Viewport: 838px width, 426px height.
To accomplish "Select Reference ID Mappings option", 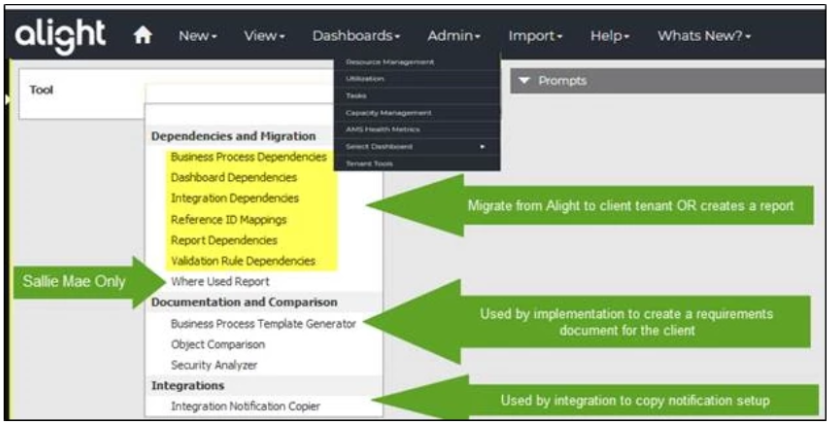I will click(x=228, y=220).
